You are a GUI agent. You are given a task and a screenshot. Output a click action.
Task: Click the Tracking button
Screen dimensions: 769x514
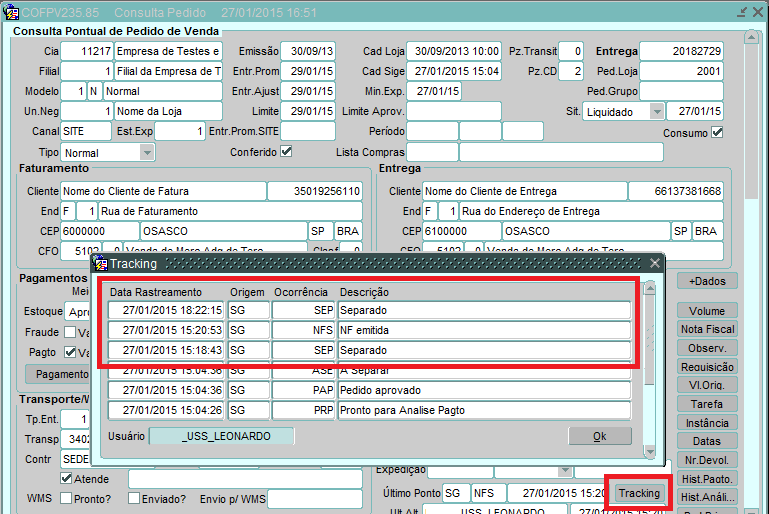(638, 493)
